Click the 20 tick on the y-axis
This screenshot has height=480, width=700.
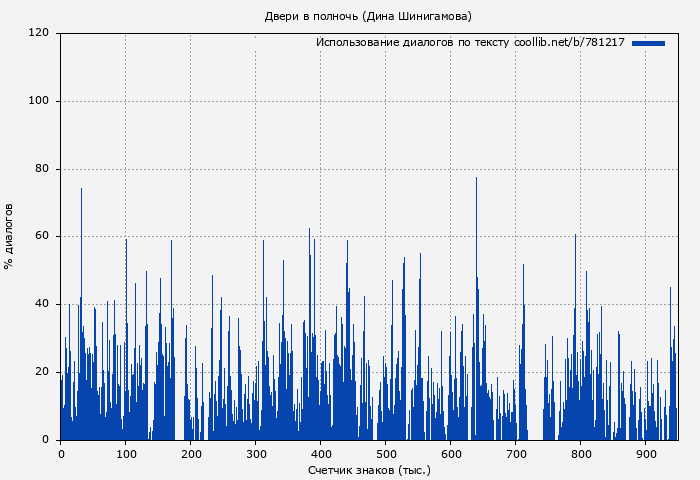click(42, 372)
